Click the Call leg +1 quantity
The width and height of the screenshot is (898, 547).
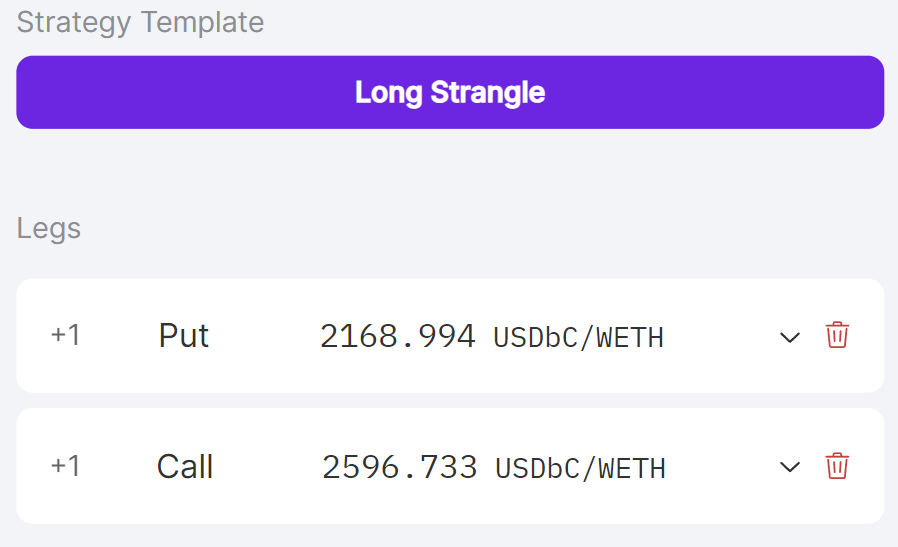(x=65, y=466)
